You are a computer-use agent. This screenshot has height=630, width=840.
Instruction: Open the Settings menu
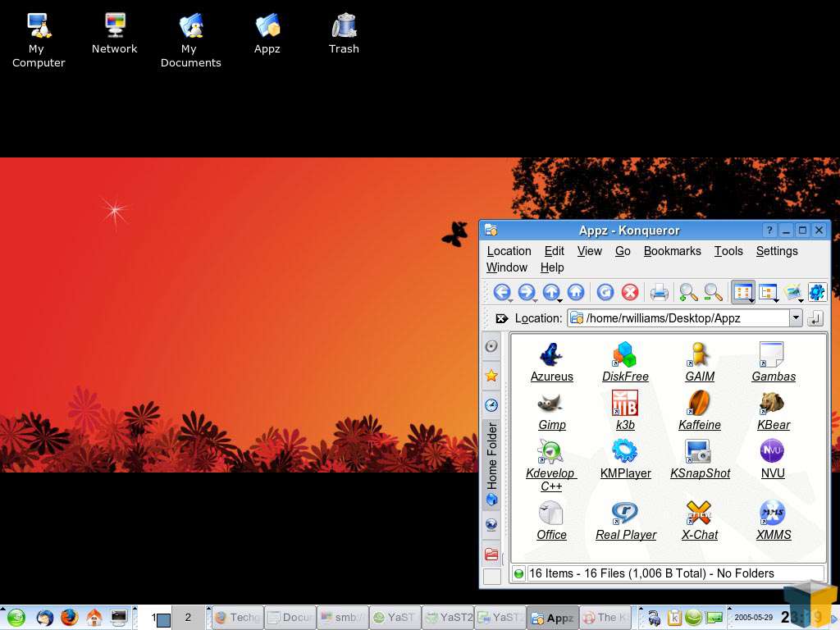click(777, 251)
